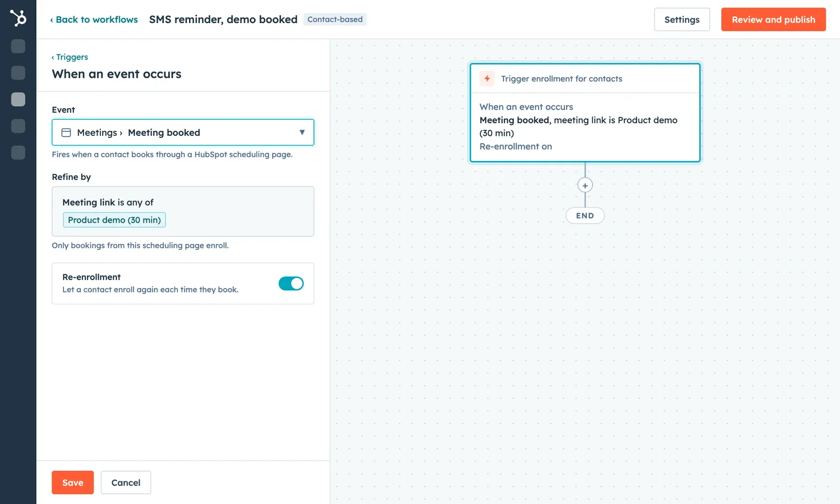This screenshot has width=840, height=504.
Task: Open the Event dropdown showing Meeting booked
Action: (x=183, y=132)
